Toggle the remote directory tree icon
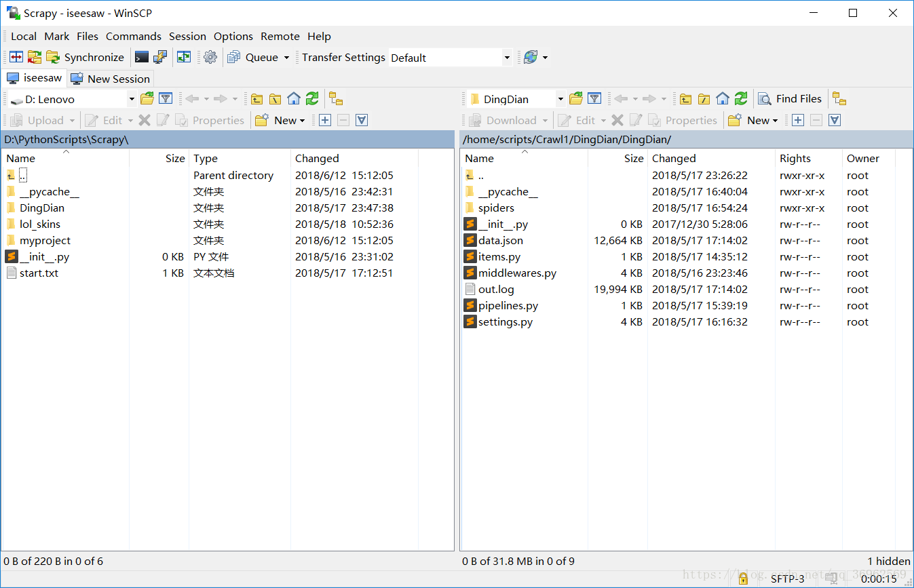914x588 pixels. click(x=839, y=99)
